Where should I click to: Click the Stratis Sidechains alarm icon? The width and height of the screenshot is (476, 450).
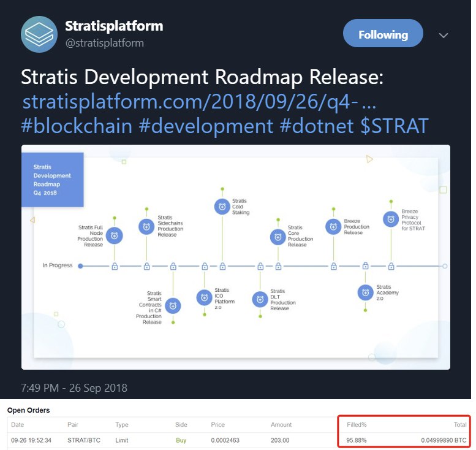(x=146, y=227)
